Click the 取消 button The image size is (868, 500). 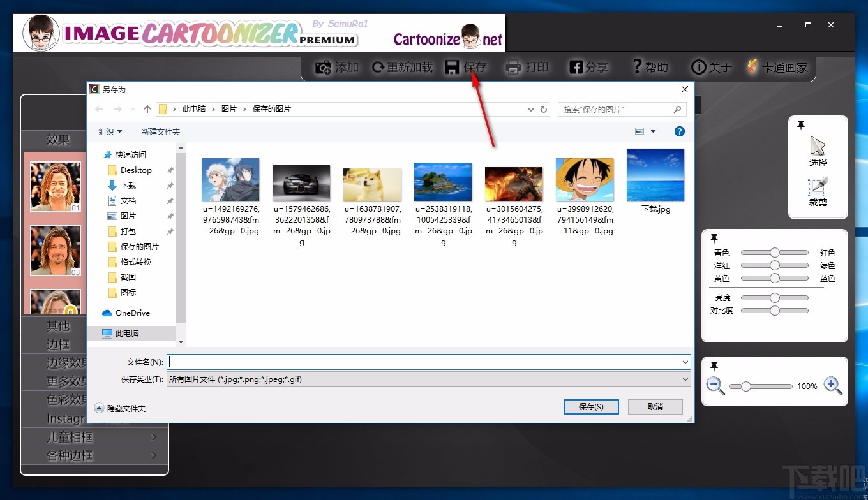coord(655,406)
